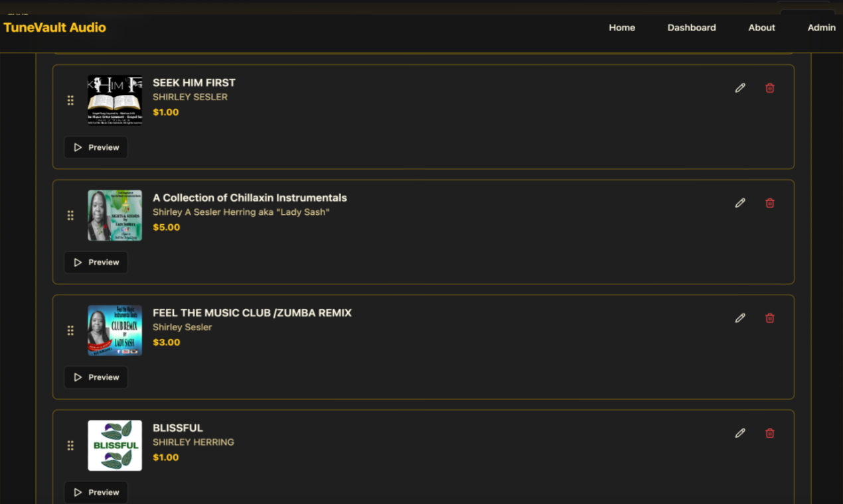The height and width of the screenshot is (504, 843).
Task: Navigate to the About page
Action: [x=761, y=27]
